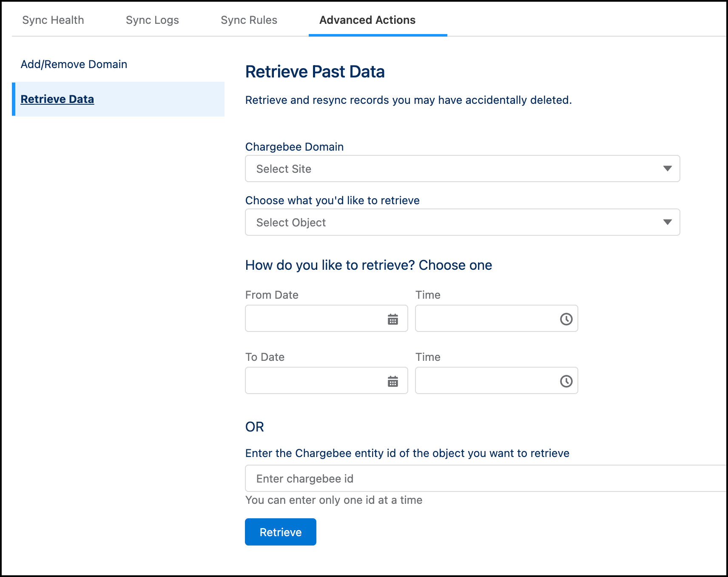728x577 pixels.
Task: Open the From Date calendar picker icon
Action: 392,319
